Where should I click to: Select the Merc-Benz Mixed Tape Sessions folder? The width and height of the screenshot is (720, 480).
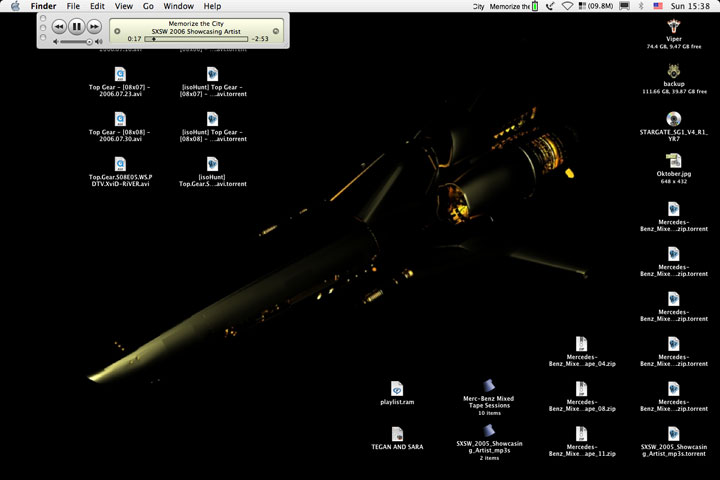[489, 386]
